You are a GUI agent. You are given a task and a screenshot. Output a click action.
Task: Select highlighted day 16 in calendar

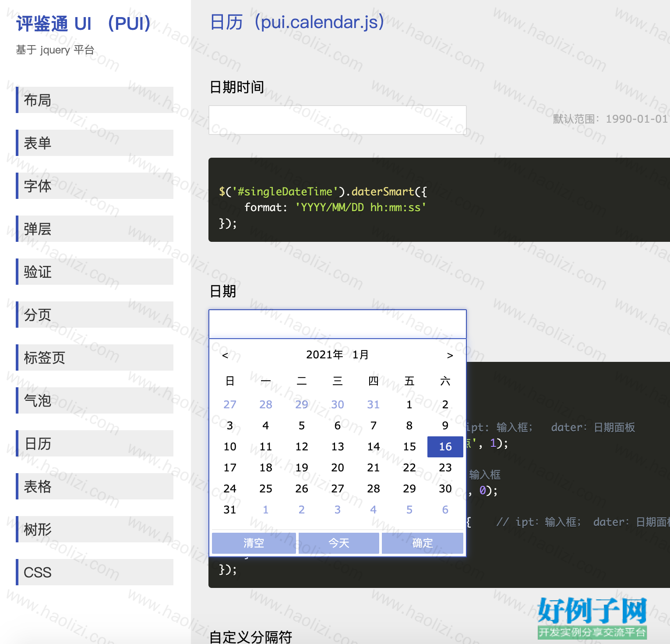click(445, 446)
